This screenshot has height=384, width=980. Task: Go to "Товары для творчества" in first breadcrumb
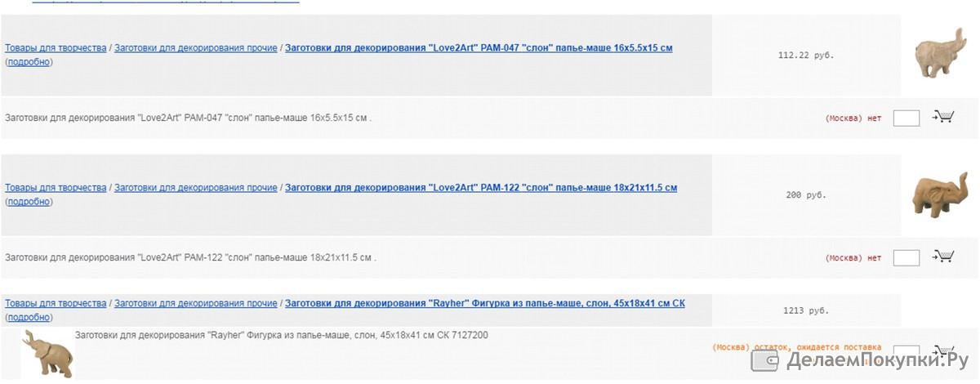coord(56,48)
